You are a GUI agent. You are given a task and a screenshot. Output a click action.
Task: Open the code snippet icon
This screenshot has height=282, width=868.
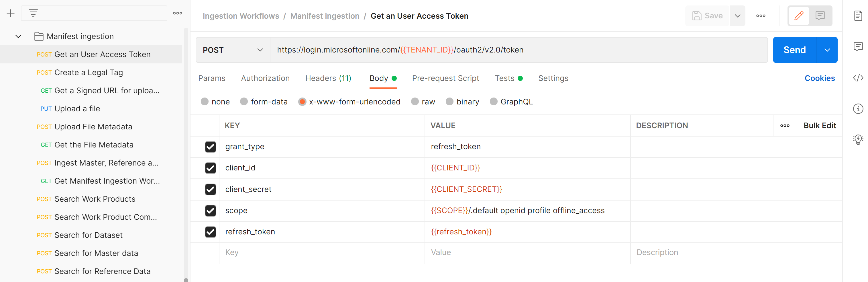point(858,78)
